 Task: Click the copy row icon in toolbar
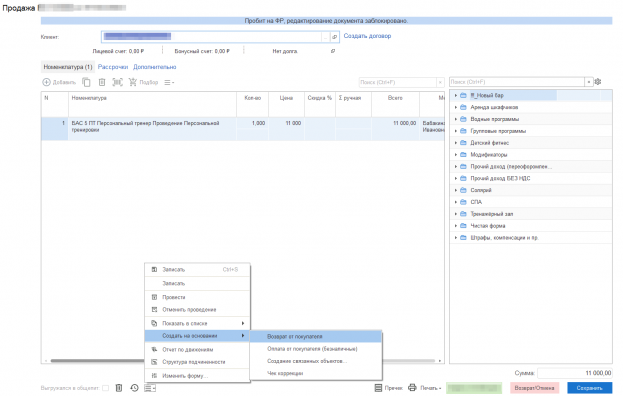(x=86, y=82)
